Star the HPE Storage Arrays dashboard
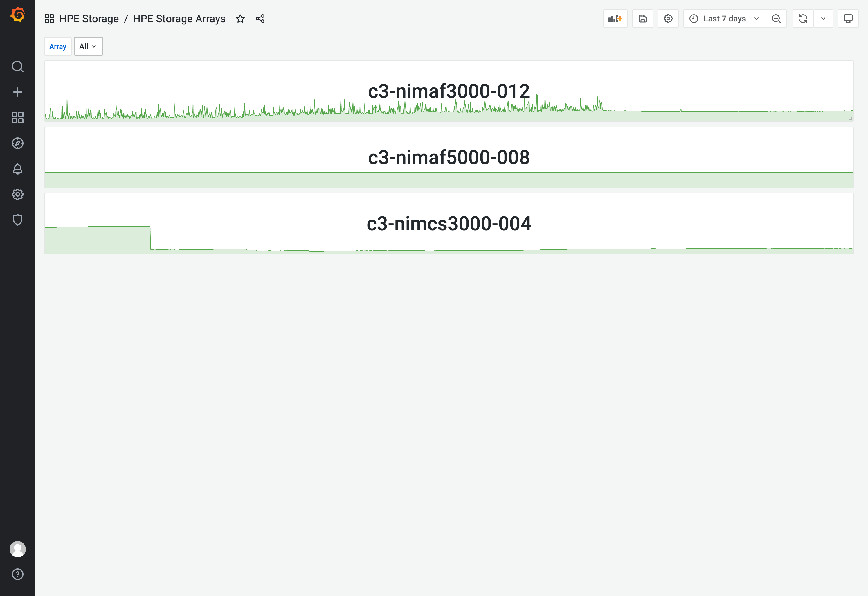This screenshot has width=868, height=596. [x=240, y=19]
